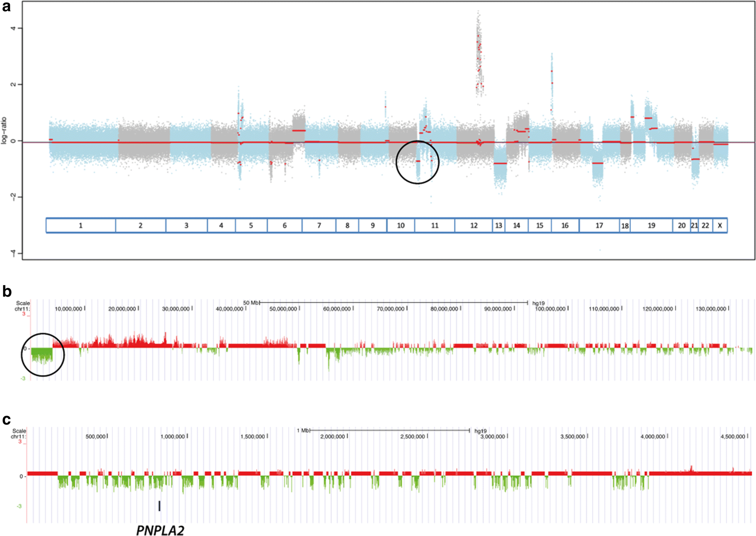756x536 pixels.
Task: Click the chromosome 15 label box
Action: [x=540, y=225]
